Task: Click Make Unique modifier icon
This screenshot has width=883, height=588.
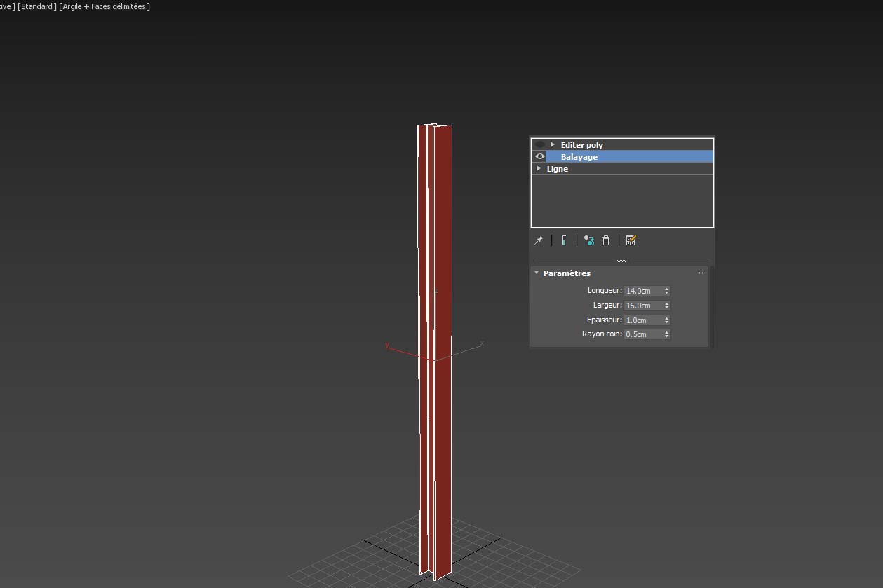Action: [x=589, y=240]
